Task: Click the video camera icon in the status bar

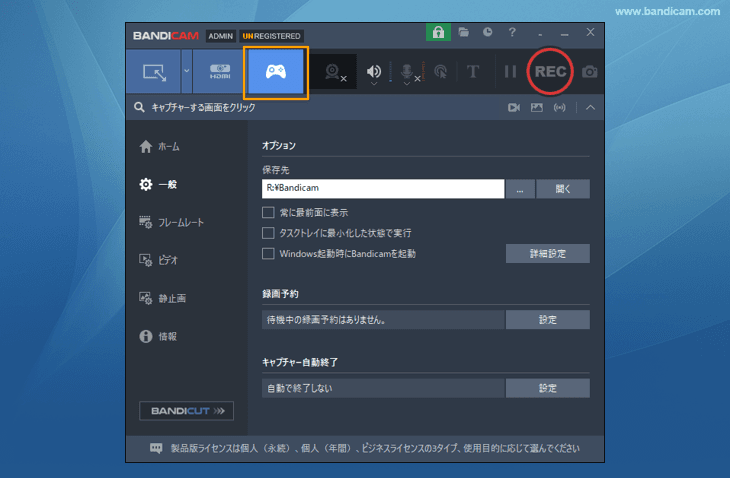Action: click(514, 108)
